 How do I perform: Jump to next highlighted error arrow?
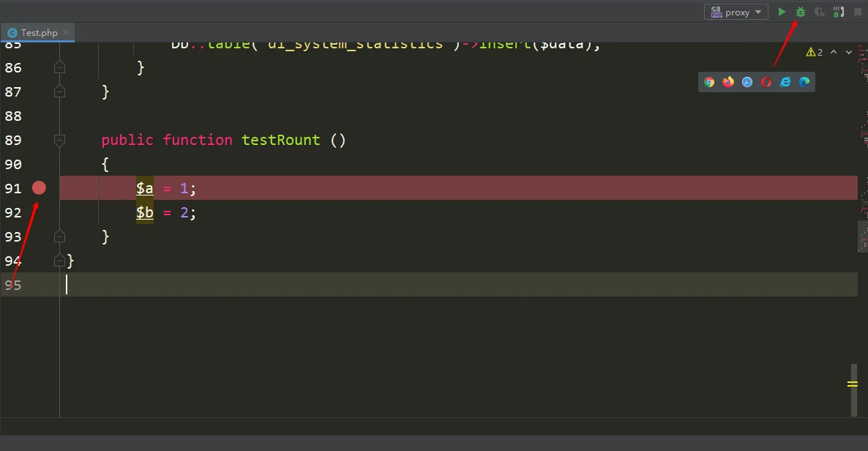point(849,52)
